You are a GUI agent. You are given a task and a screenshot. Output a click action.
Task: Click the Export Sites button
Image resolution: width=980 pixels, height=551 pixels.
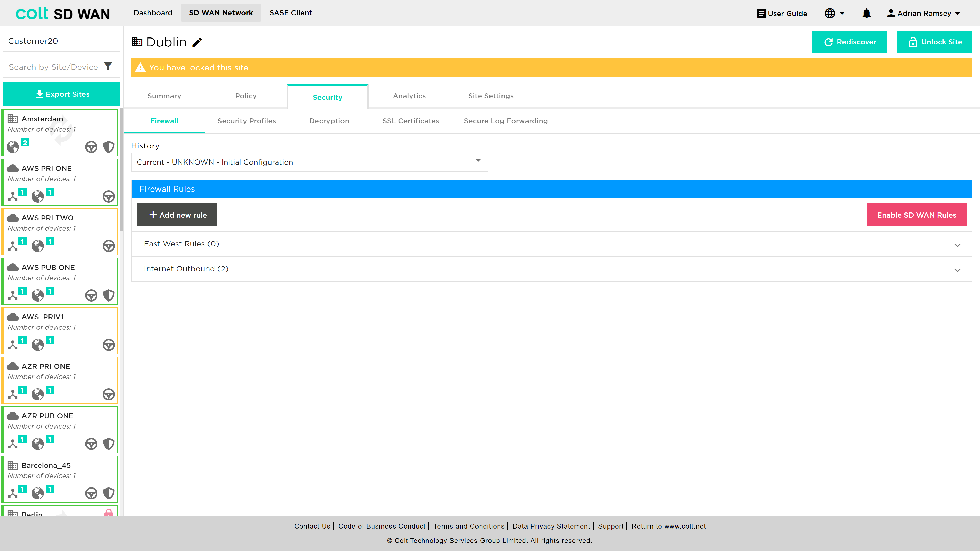62,94
